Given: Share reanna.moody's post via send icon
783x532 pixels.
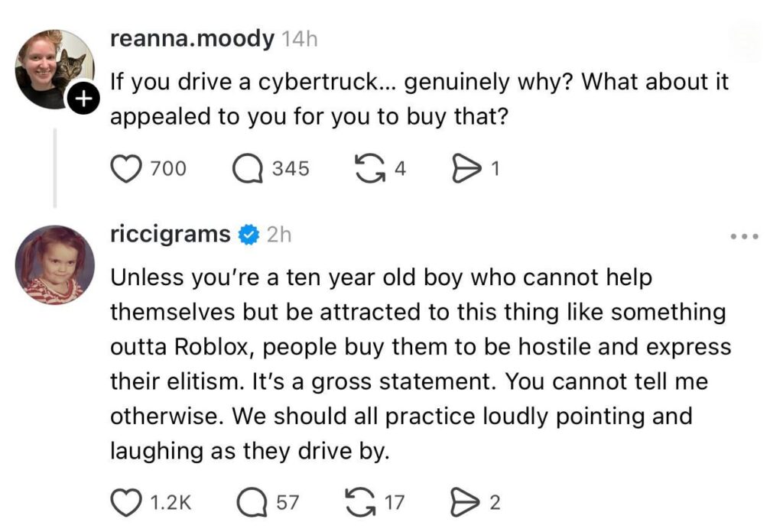Looking at the screenshot, I should click(x=466, y=168).
